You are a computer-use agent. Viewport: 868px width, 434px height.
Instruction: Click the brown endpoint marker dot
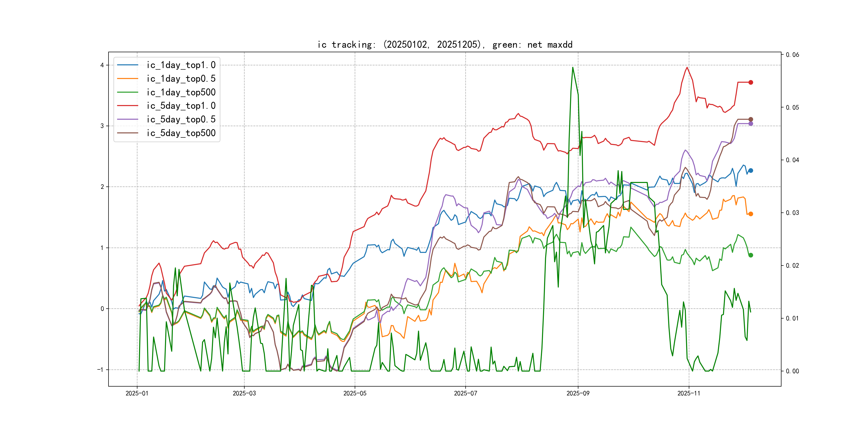coord(750,119)
